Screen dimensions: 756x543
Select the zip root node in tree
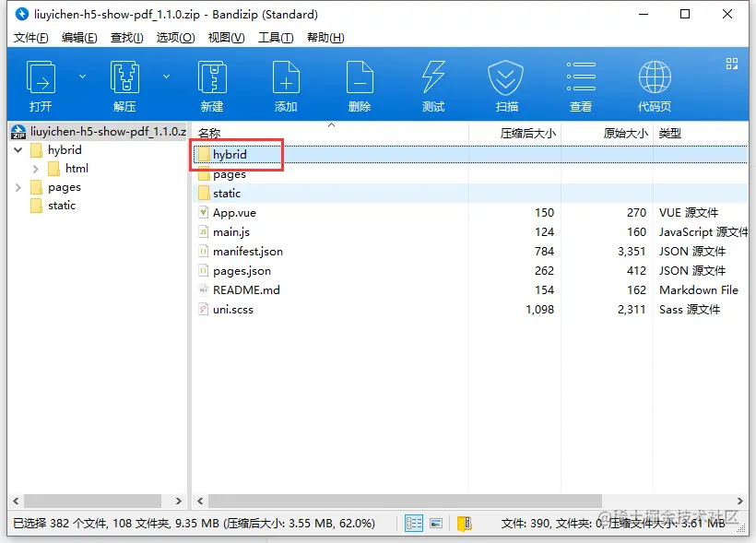99,132
